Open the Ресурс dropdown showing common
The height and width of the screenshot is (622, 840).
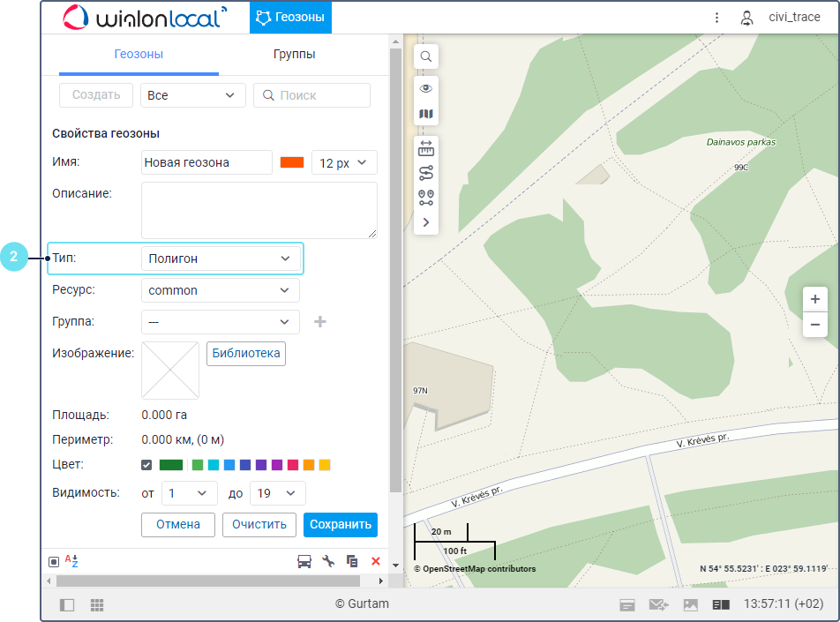[221, 290]
